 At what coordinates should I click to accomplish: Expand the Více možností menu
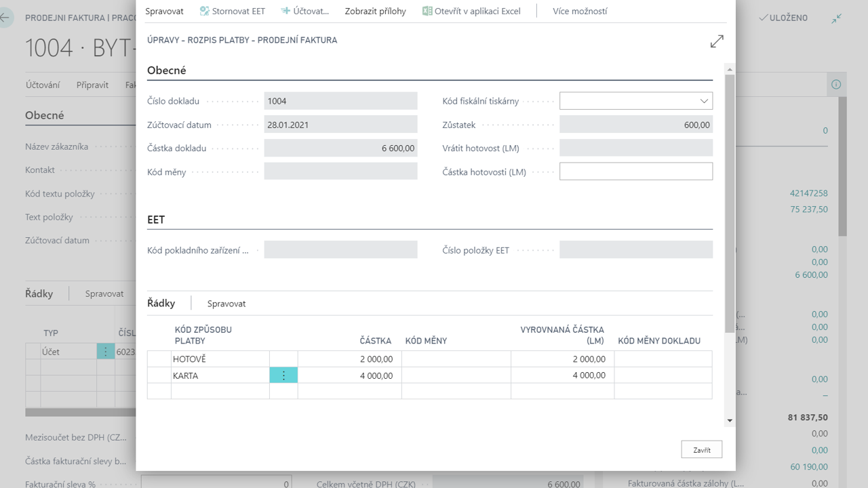pos(580,11)
